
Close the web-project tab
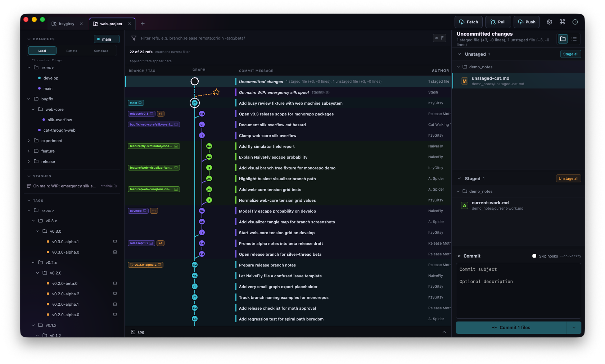click(130, 24)
